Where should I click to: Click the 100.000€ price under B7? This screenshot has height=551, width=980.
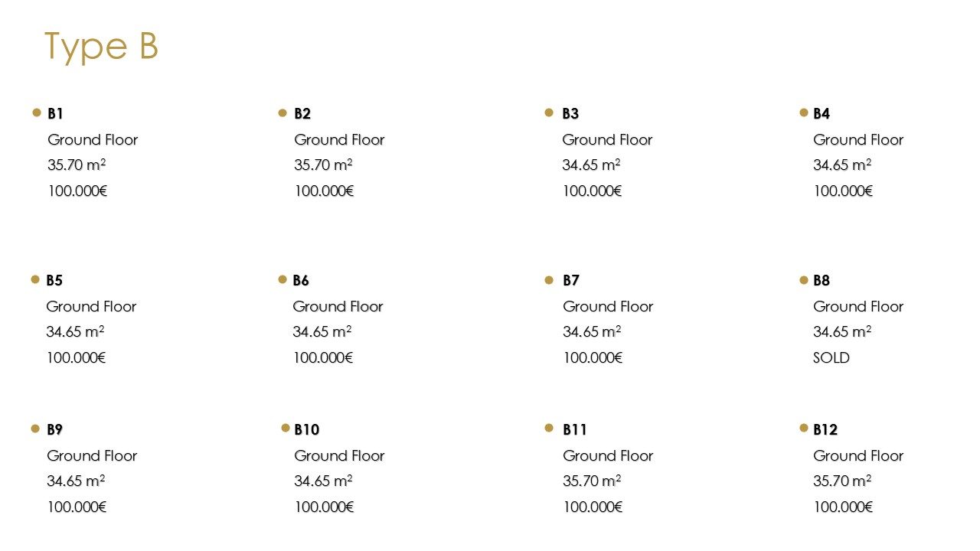593,358
